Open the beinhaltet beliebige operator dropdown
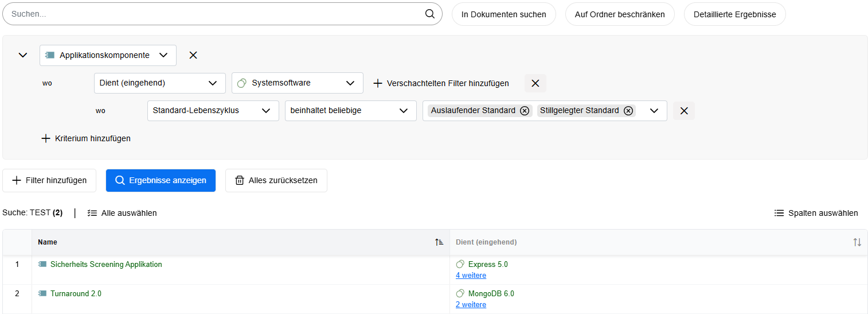The height and width of the screenshot is (314, 868). [x=350, y=111]
